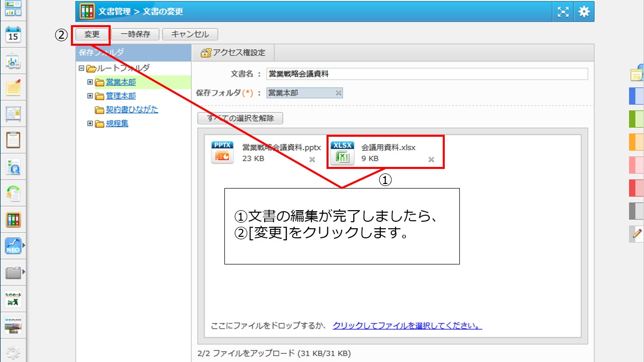Image resolution: width=644 pixels, height=362 pixels.
Task: Clear the 営業本部 save folder tag
Action: pyautogui.click(x=339, y=93)
